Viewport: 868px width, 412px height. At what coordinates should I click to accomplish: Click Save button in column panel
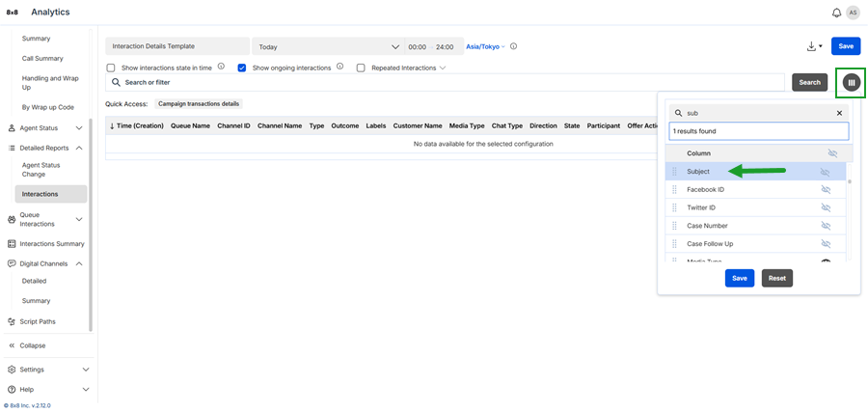[739, 278]
